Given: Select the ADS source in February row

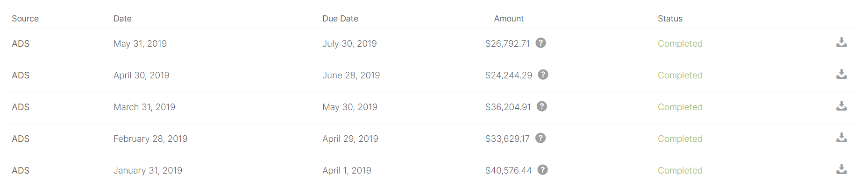Looking at the screenshot, I should click(x=21, y=139).
